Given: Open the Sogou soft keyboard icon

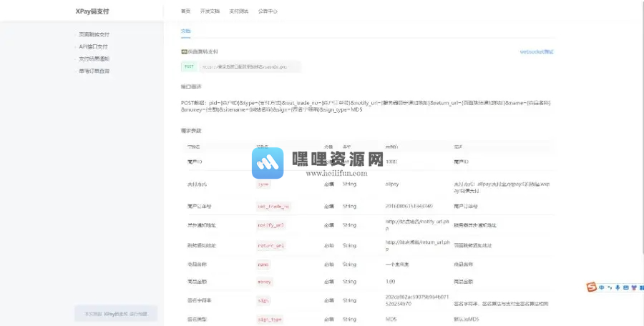Looking at the screenshot, I should 626,287.
